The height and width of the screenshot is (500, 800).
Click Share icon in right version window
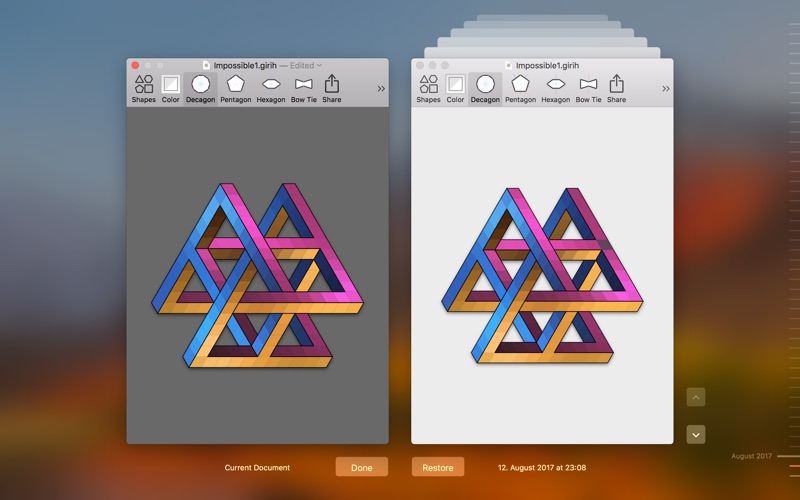tap(617, 88)
